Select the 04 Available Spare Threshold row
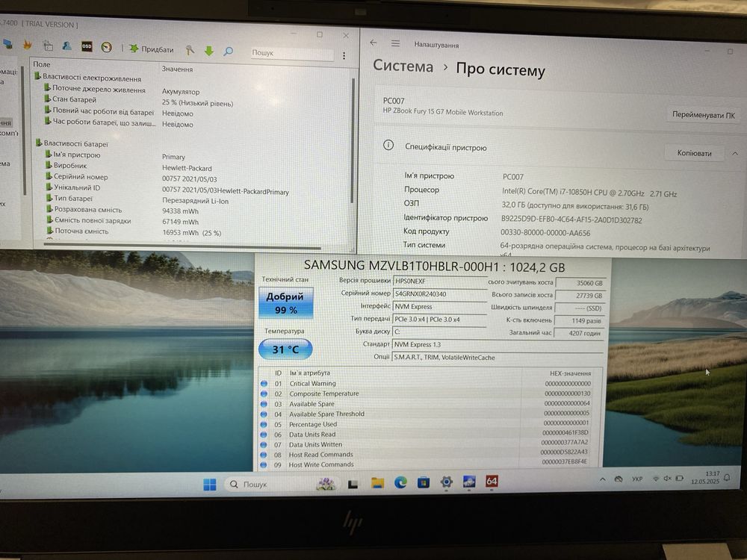747x560 pixels. point(427,414)
